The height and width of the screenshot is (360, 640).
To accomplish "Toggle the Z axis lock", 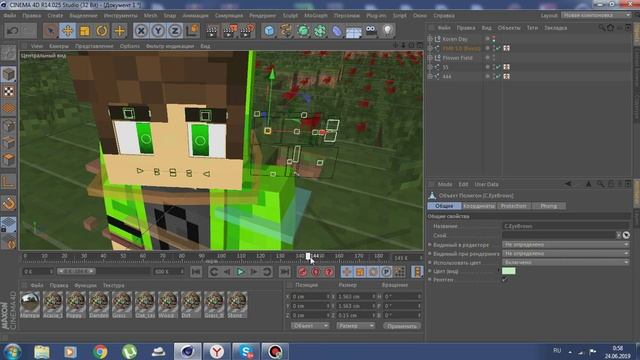I will pyautogui.click(x=175, y=31).
